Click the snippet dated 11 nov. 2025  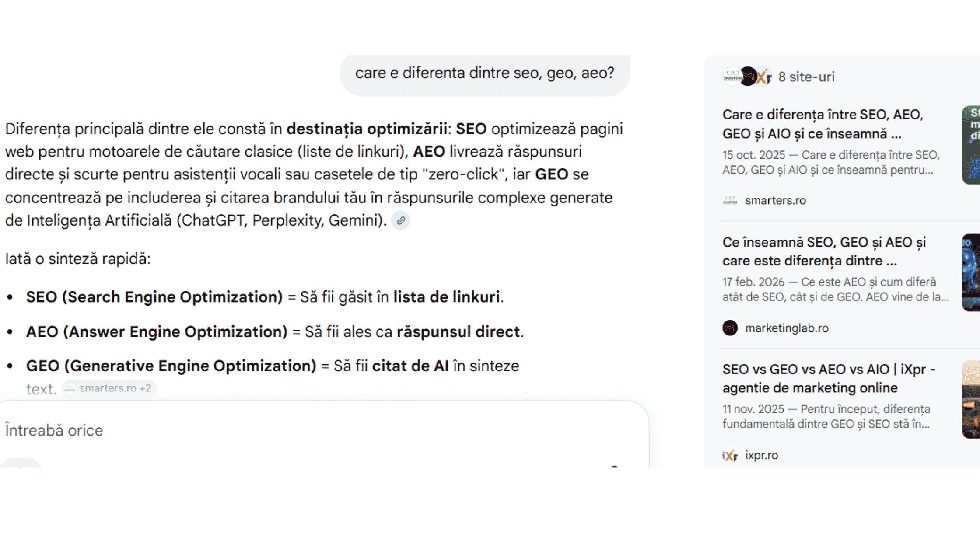[826, 416]
